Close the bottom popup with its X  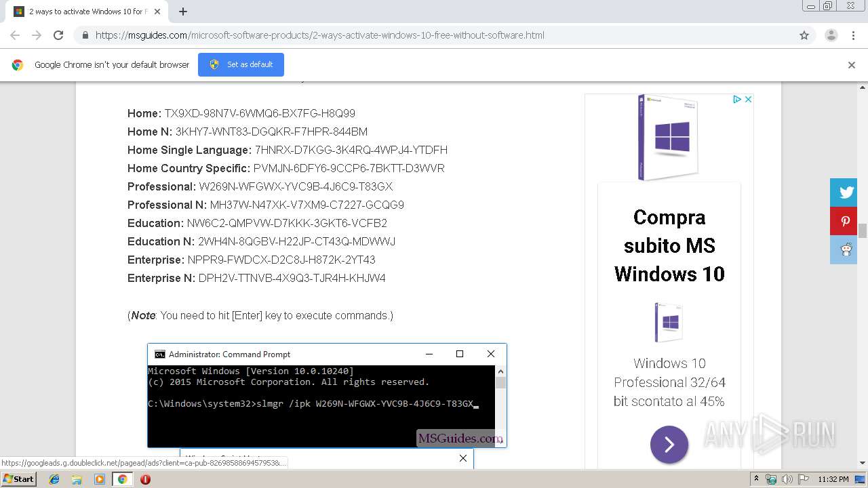pyautogui.click(x=463, y=458)
